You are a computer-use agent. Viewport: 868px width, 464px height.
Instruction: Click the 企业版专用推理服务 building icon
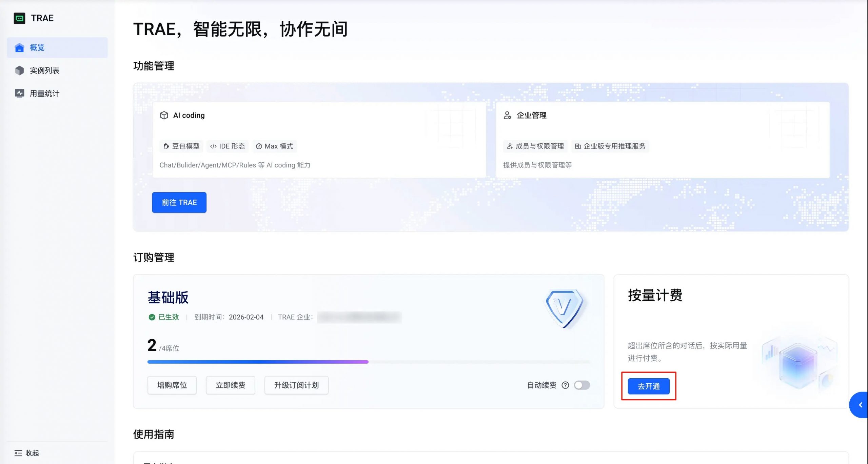578,146
